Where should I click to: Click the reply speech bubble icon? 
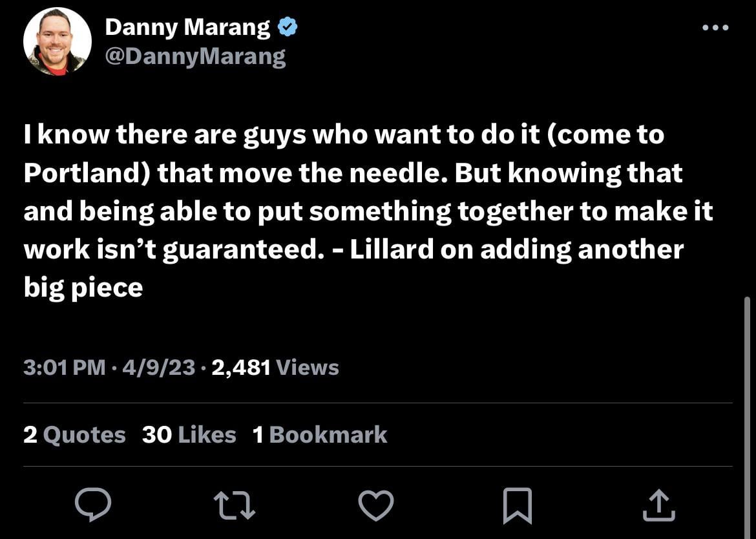[93, 504]
